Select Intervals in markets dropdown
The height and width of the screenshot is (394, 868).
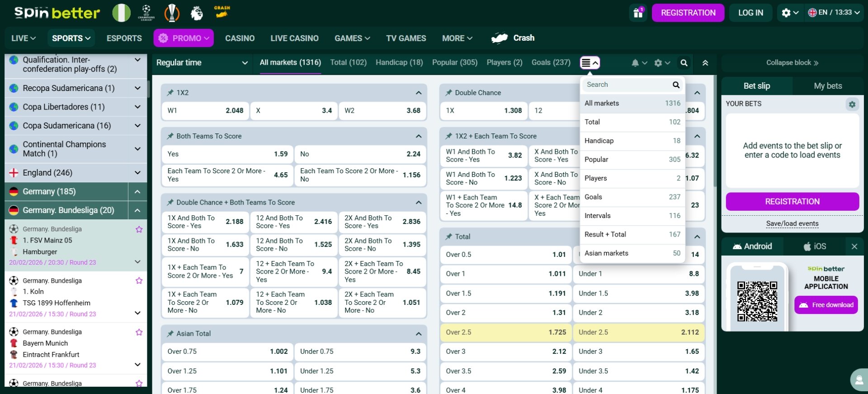632,216
